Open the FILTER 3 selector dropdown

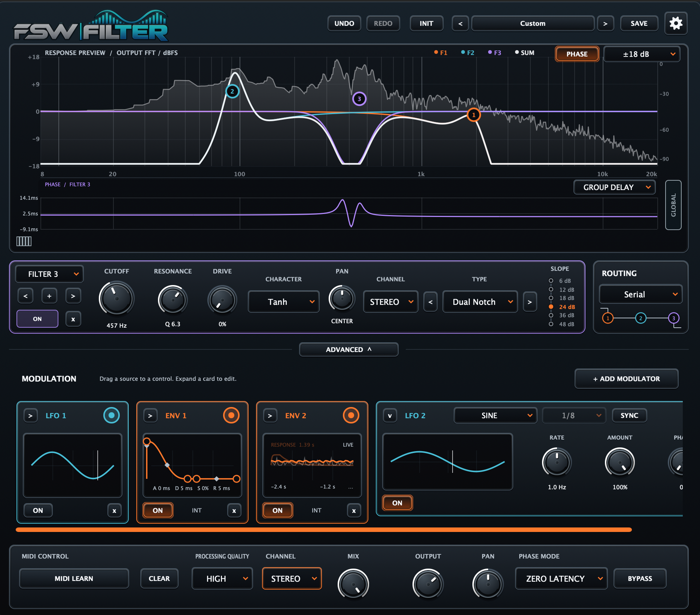(x=49, y=274)
